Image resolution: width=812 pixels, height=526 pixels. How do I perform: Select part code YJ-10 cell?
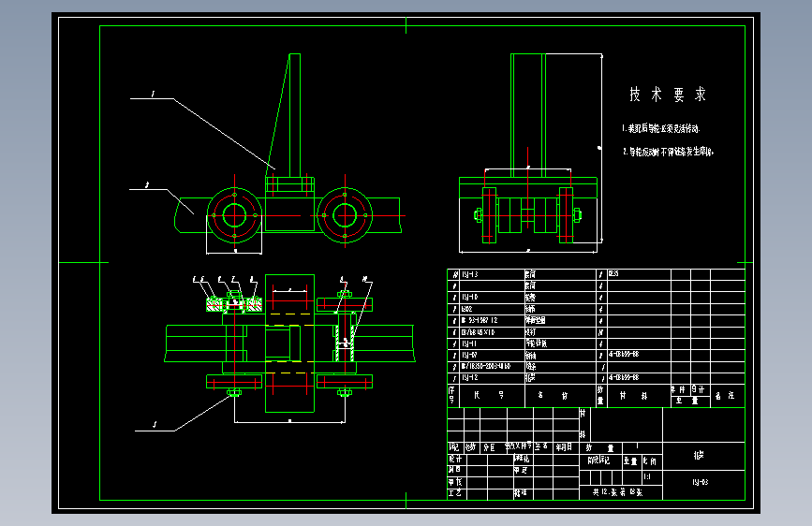[470, 298]
